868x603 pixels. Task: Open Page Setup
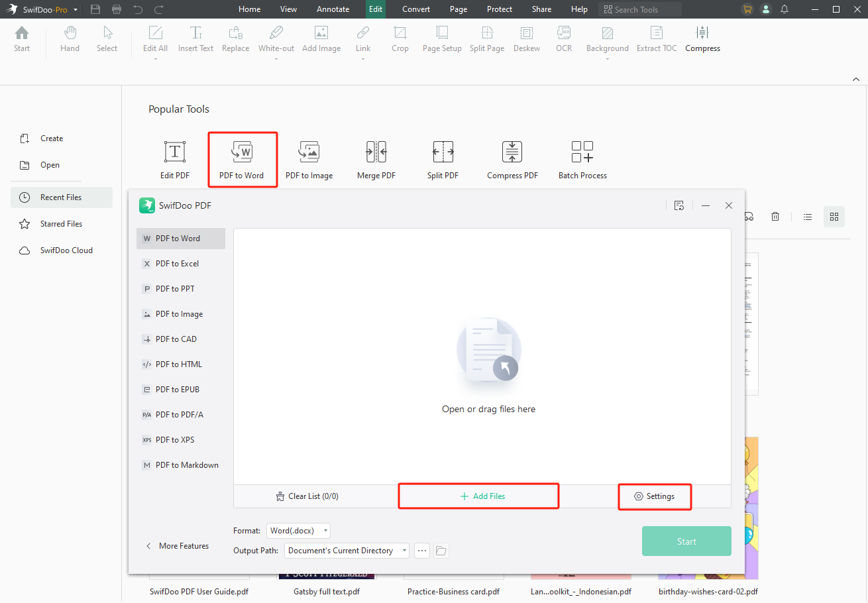point(442,39)
